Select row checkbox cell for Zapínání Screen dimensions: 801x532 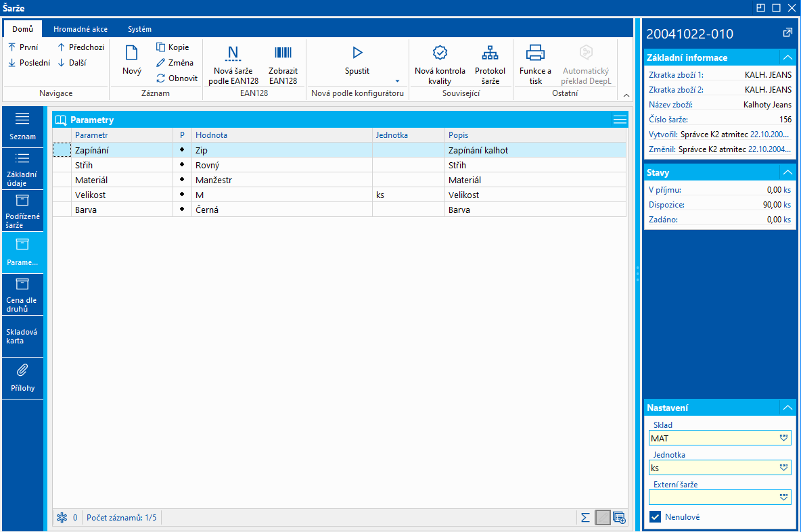[62, 150]
